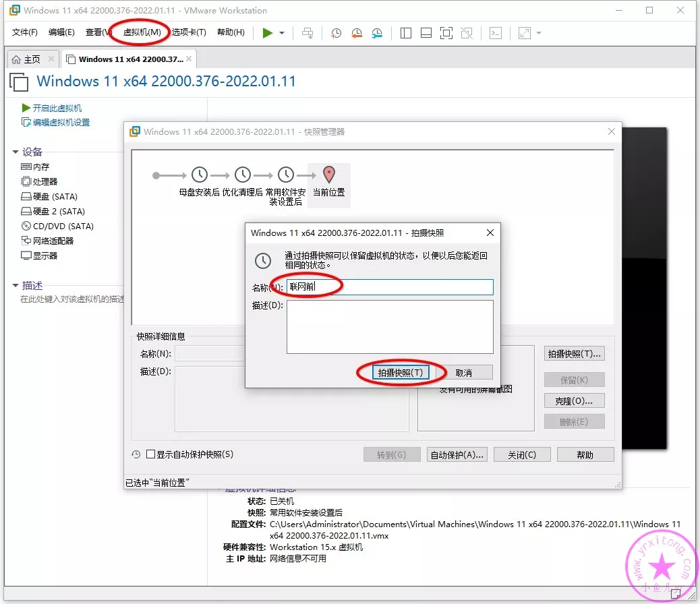Open the power options dropdown arrow
Image resolution: width=700 pixels, height=604 pixels.
282,32
